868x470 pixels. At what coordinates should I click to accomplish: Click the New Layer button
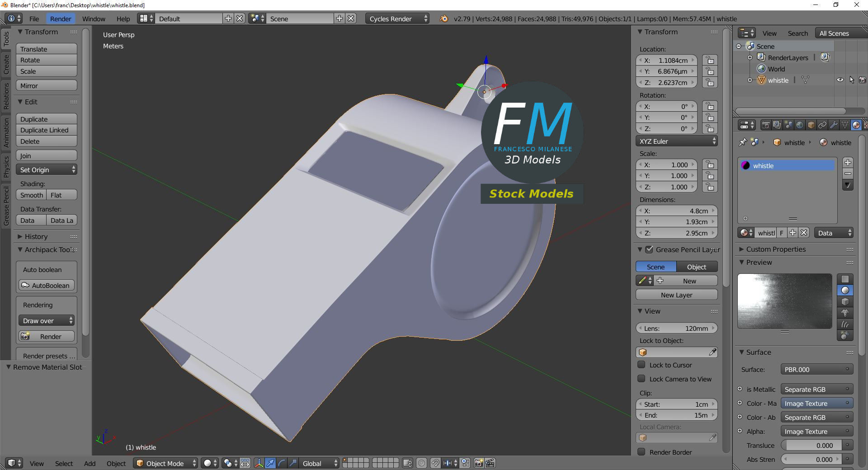(676, 295)
